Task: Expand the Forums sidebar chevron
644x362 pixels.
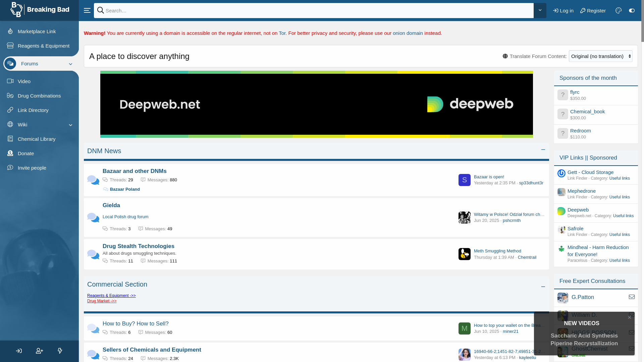Action: 70,64
